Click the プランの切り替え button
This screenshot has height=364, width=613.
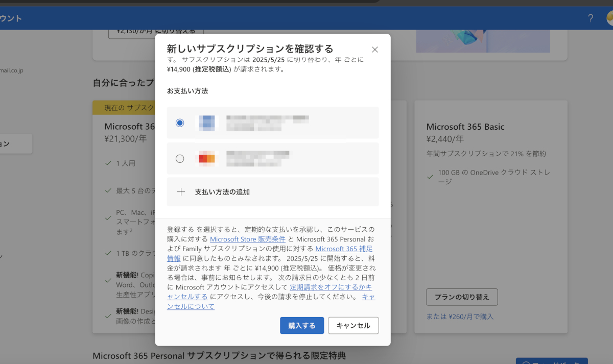(x=461, y=297)
